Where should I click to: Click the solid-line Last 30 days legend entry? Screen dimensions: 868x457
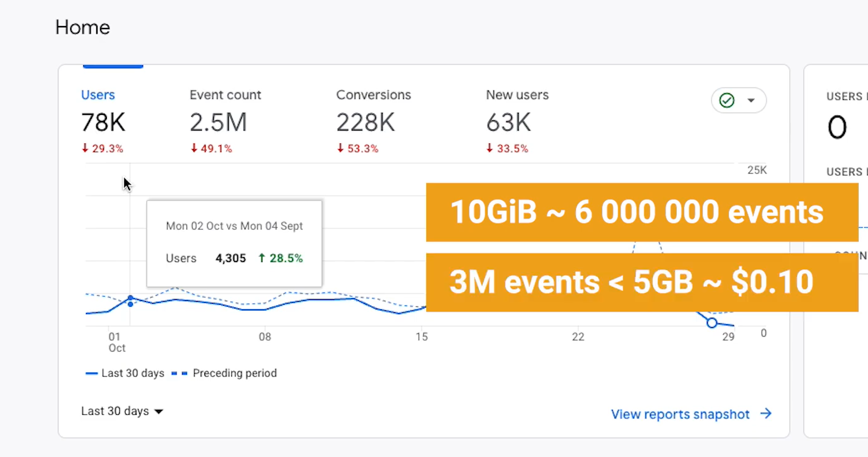(125, 373)
